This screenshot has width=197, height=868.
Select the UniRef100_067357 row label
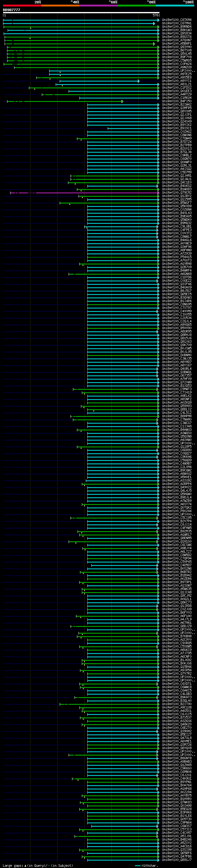[177, 375]
